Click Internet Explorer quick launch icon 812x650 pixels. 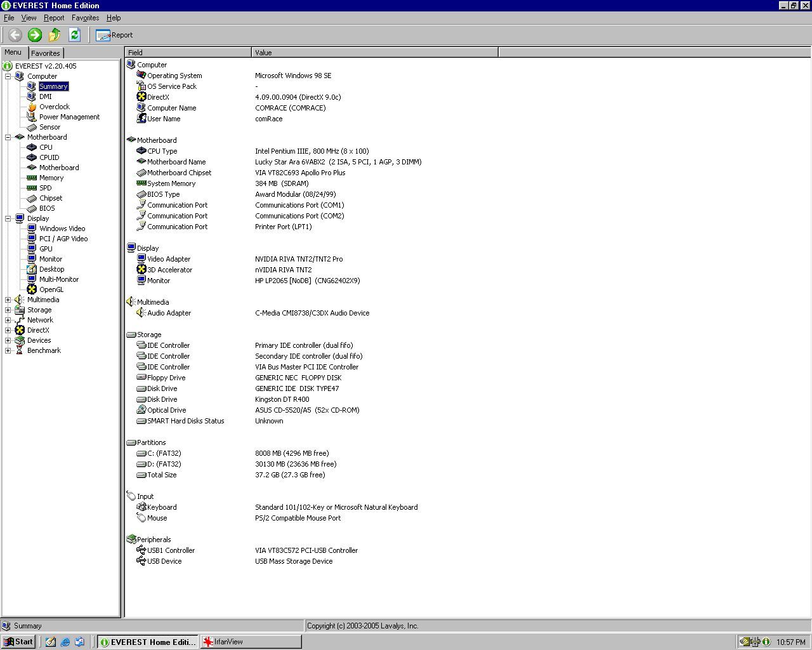65,642
